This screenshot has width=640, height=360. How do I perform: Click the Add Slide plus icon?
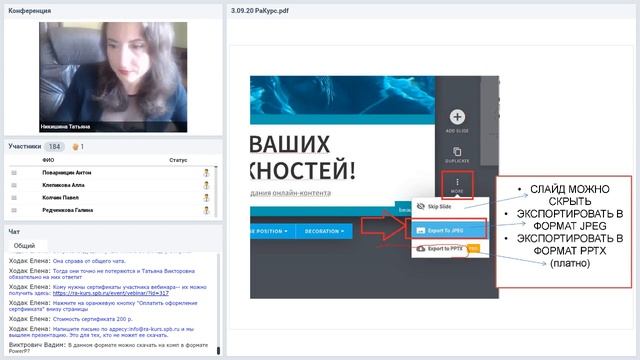pos(457,117)
